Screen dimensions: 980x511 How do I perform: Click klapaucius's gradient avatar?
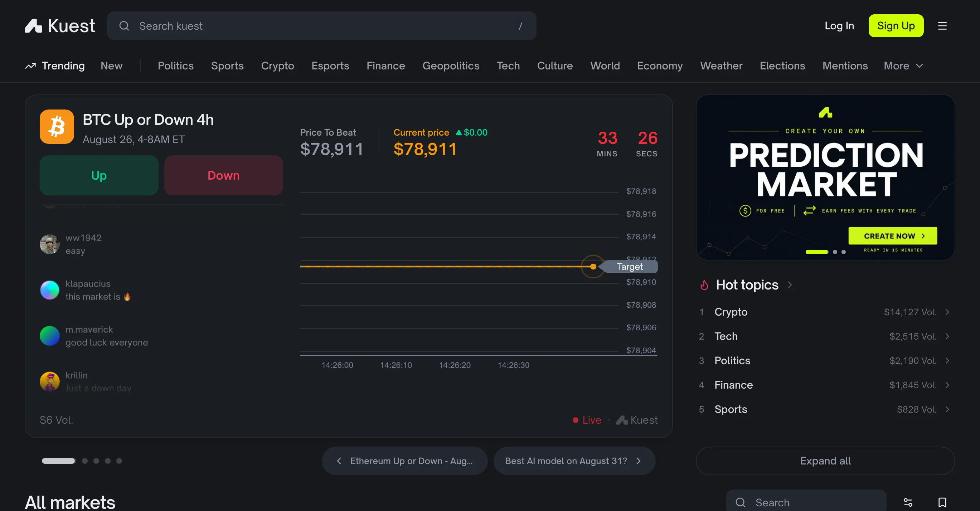pos(49,290)
